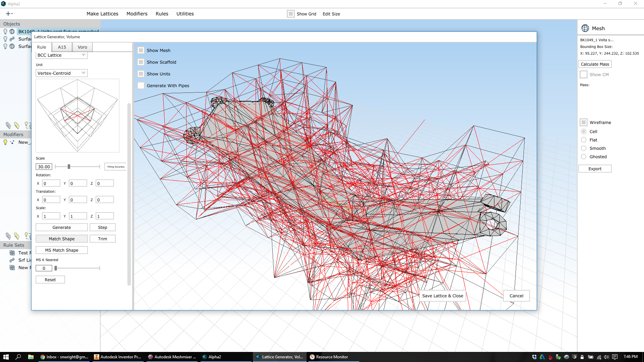Click the Scale Z input field
Screen dimensions: 644x362
[105, 216]
